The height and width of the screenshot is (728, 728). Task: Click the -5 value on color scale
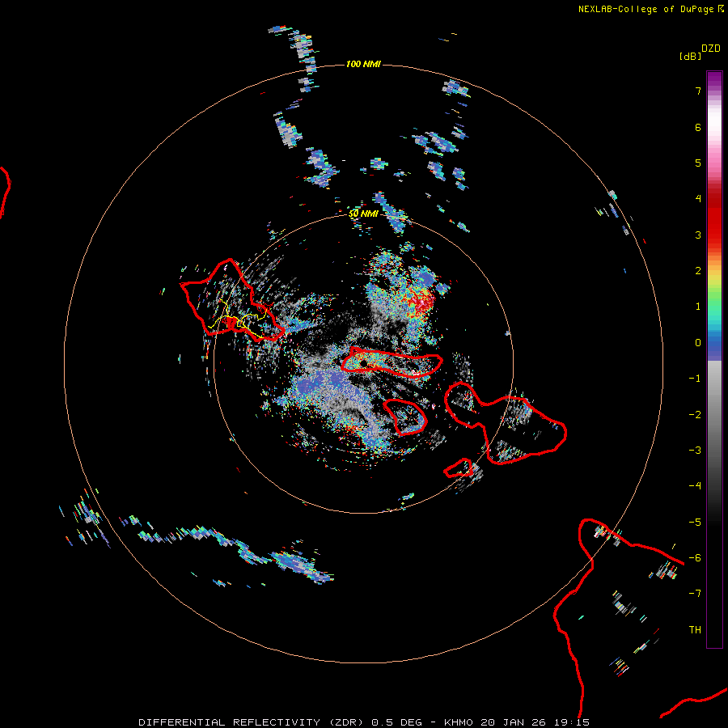pyautogui.click(x=695, y=523)
